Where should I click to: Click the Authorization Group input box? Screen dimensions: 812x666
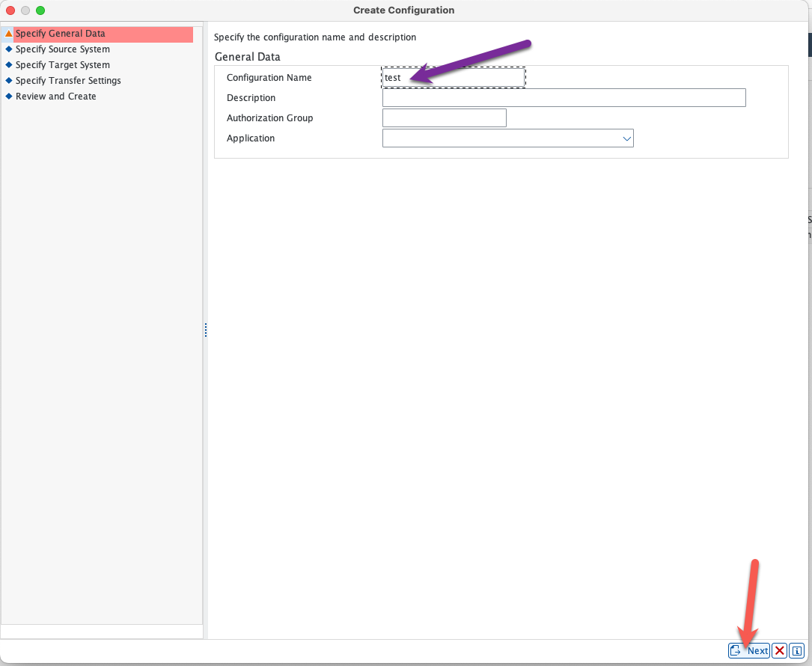click(444, 118)
